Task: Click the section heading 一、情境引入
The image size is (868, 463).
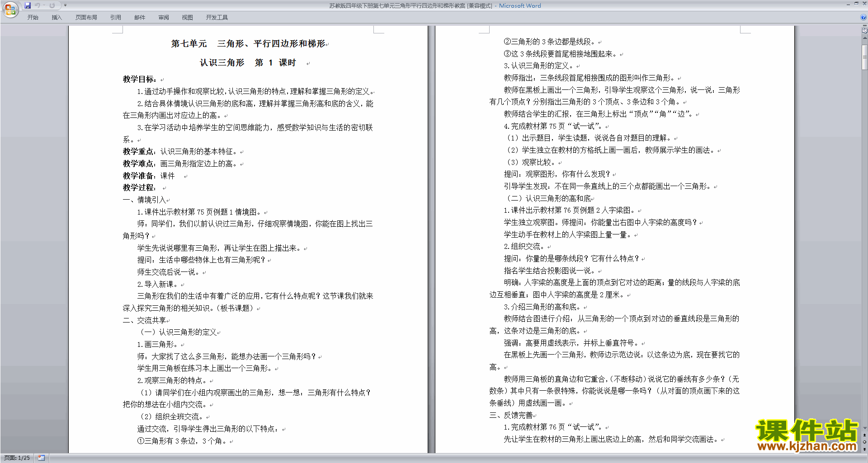Action: [144, 200]
